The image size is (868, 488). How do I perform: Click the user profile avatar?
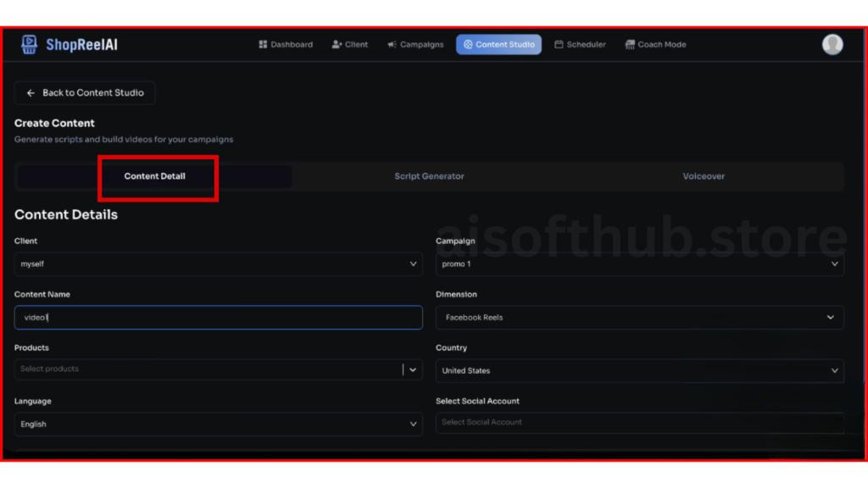[x=832, y=45]
